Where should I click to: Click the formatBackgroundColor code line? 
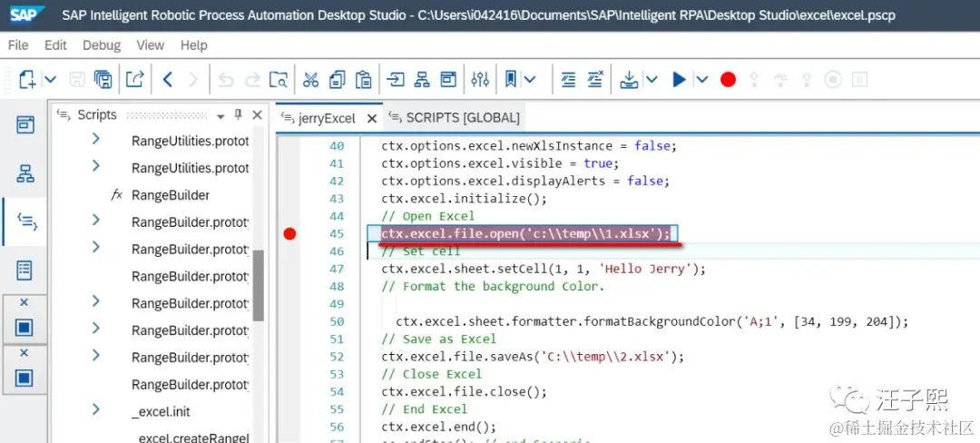(x=652, y=321)
